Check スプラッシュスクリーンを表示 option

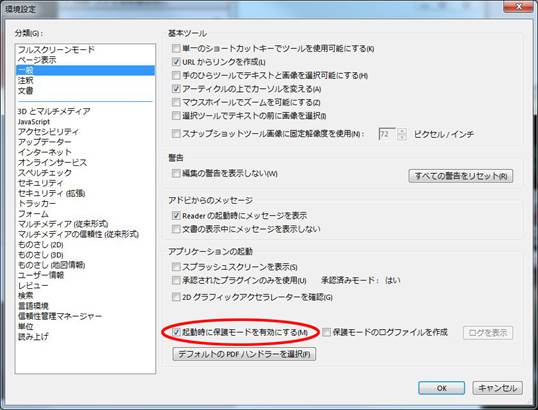coord(176,267)
